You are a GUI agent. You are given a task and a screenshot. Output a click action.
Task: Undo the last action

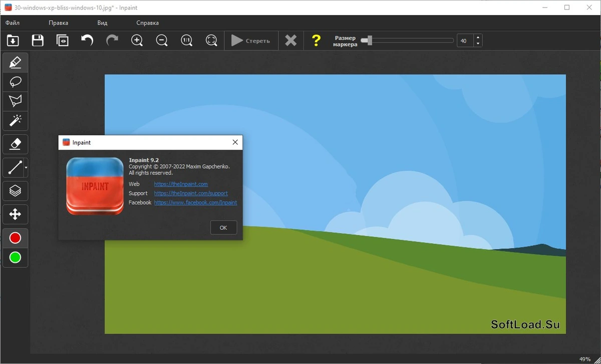87,41
